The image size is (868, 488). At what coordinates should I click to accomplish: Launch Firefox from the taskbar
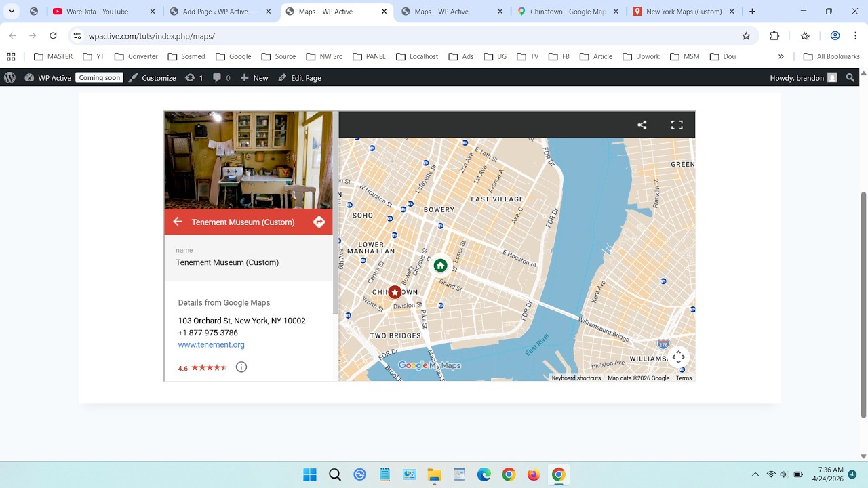[534, 474]
